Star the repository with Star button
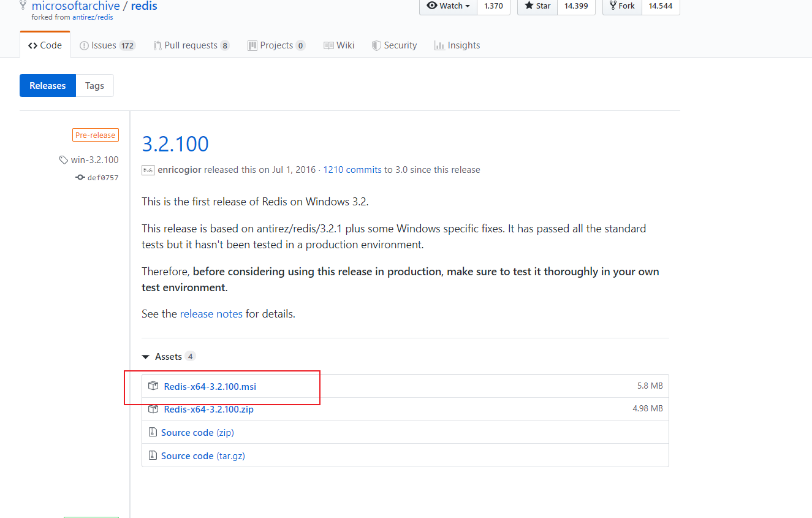Screen dimensions: 812x518 [537, 6]
